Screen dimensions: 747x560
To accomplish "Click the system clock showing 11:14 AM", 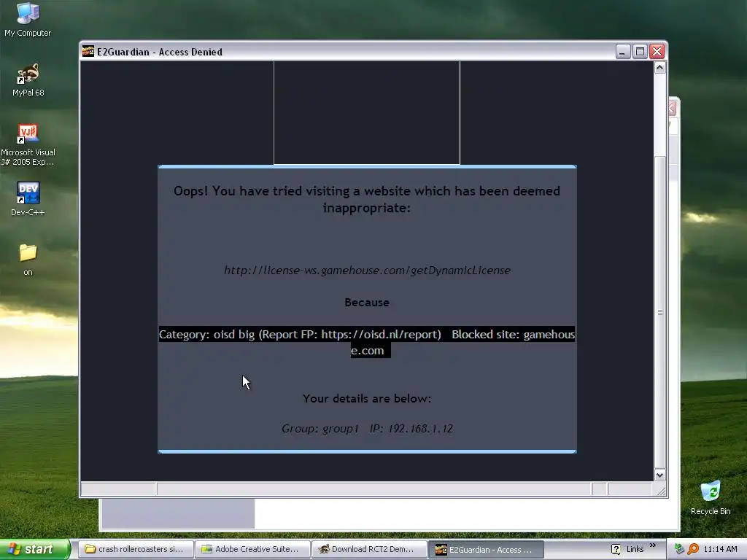I will pos(720,549).
